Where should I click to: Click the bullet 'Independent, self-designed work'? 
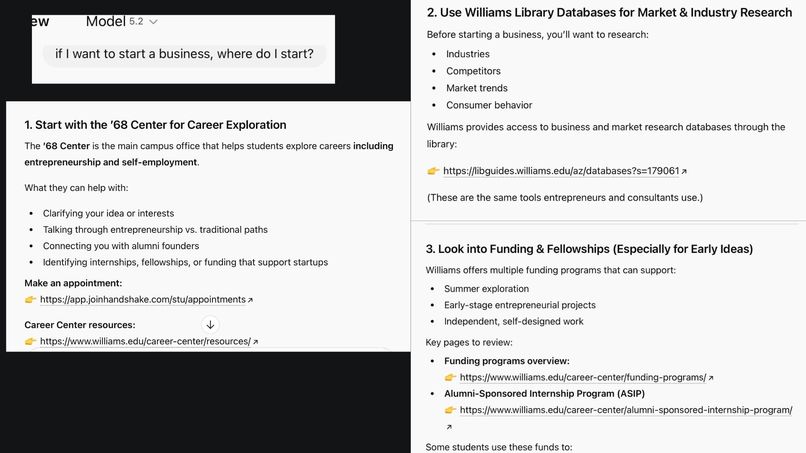tap(514, 322)
